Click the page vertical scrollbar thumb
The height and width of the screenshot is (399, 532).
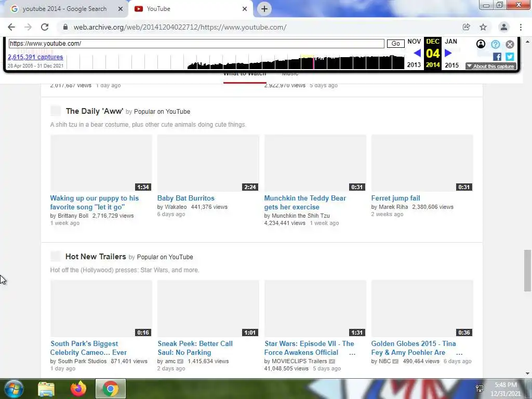[527, 270]
